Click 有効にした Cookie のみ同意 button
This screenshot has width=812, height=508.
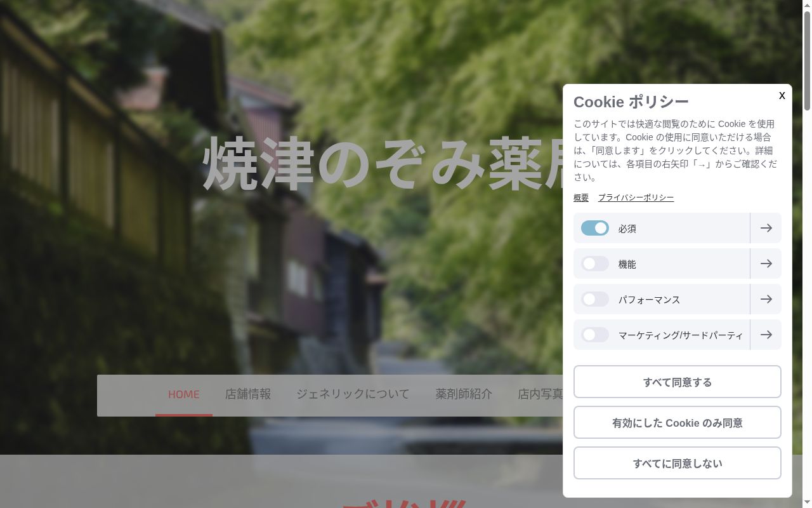[x=678, y=422]
